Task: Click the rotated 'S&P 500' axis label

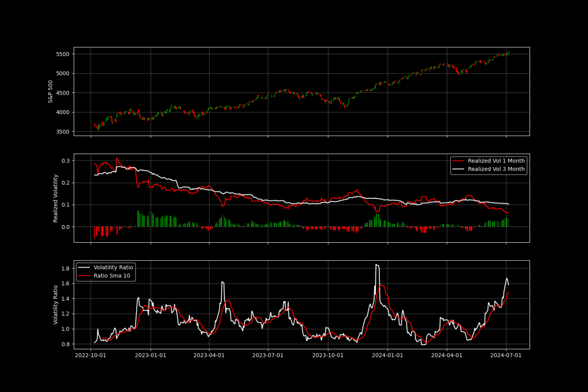Action: click(x=50, y=91)
